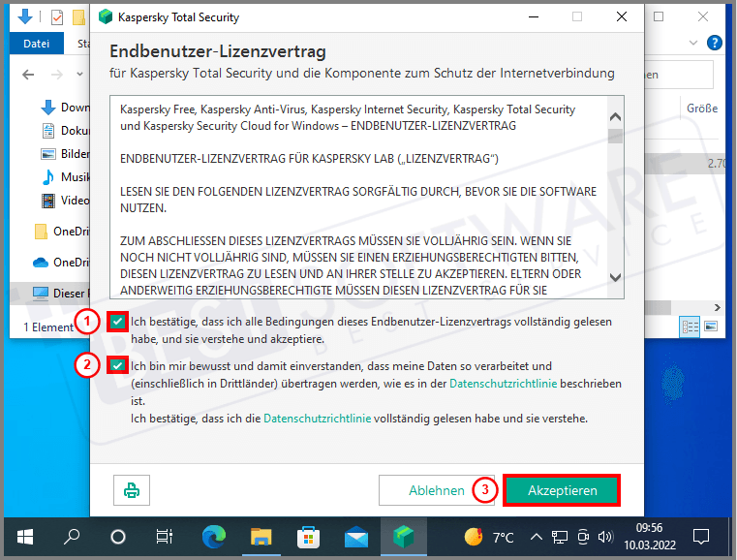Click the network tray icon

coord(560,537)
